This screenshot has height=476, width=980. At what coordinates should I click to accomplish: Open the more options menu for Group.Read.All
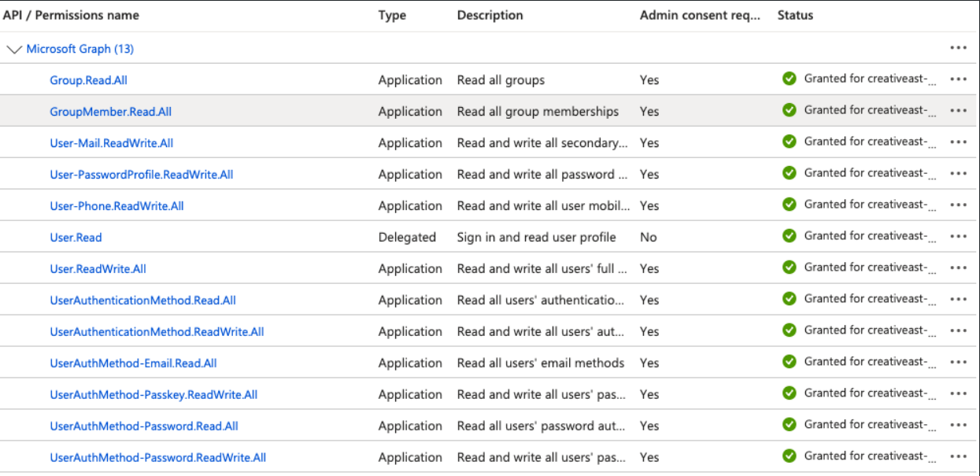coord(957,79)
